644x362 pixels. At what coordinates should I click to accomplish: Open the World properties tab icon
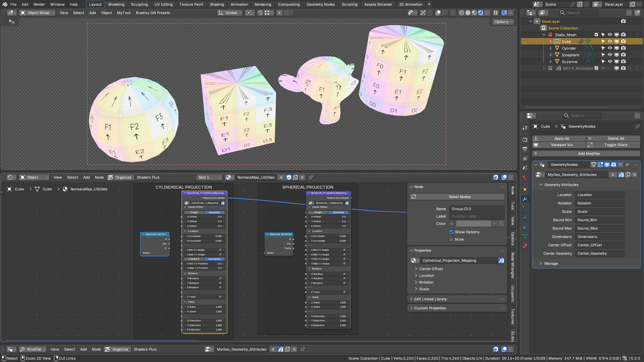[x=525, y=177]
